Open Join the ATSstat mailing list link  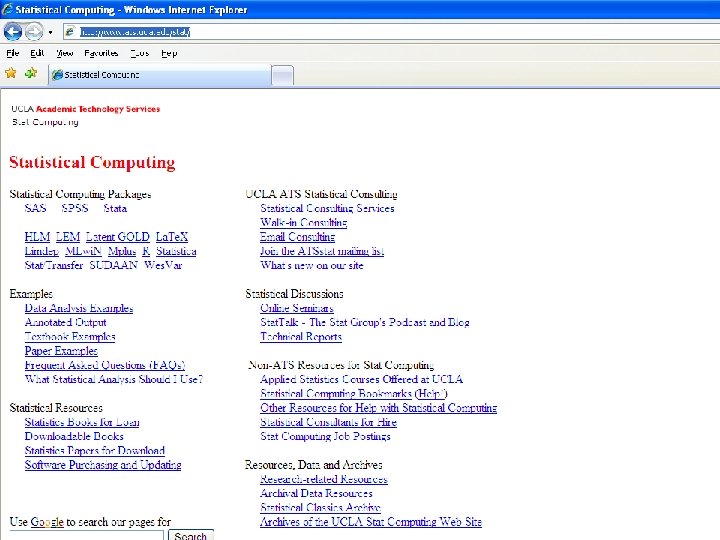(x=322, y=251)
